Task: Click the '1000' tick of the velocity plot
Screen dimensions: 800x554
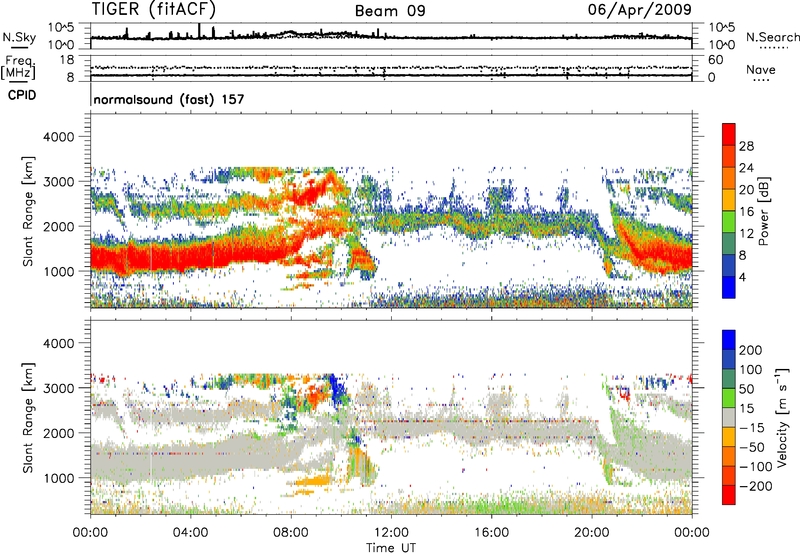Action: coord(58,478)
